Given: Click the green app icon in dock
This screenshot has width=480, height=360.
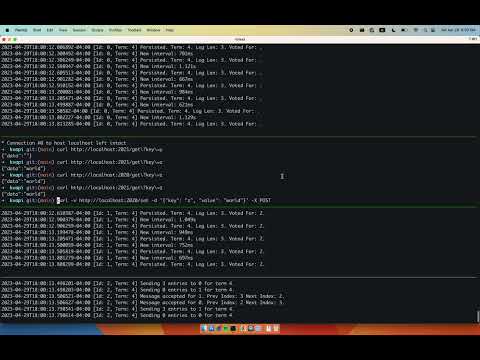Looking at the screenshot, I should [x=226, y=329].
